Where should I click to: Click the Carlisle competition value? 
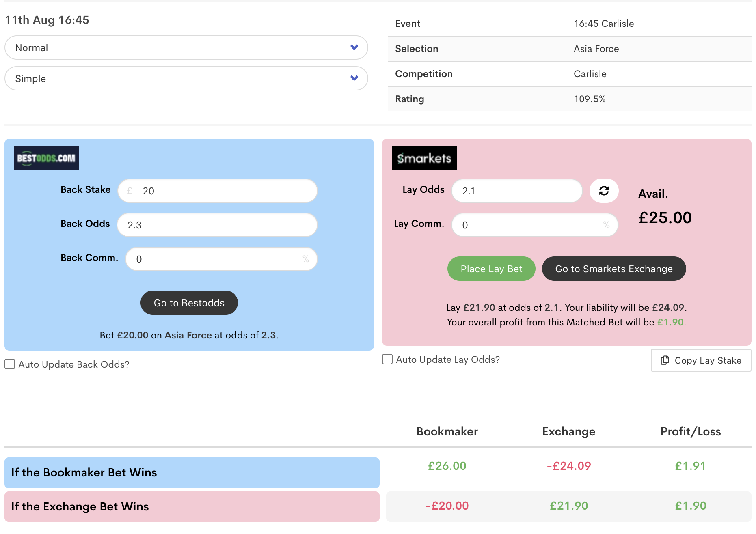(x=590, y=74)
